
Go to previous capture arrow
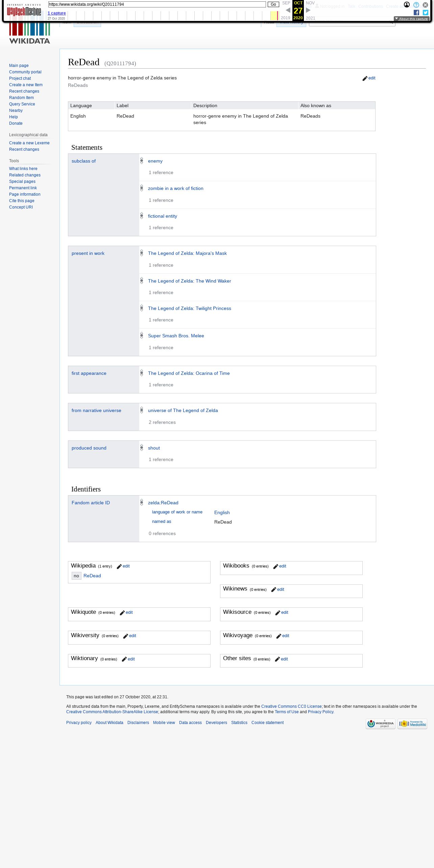288,10
